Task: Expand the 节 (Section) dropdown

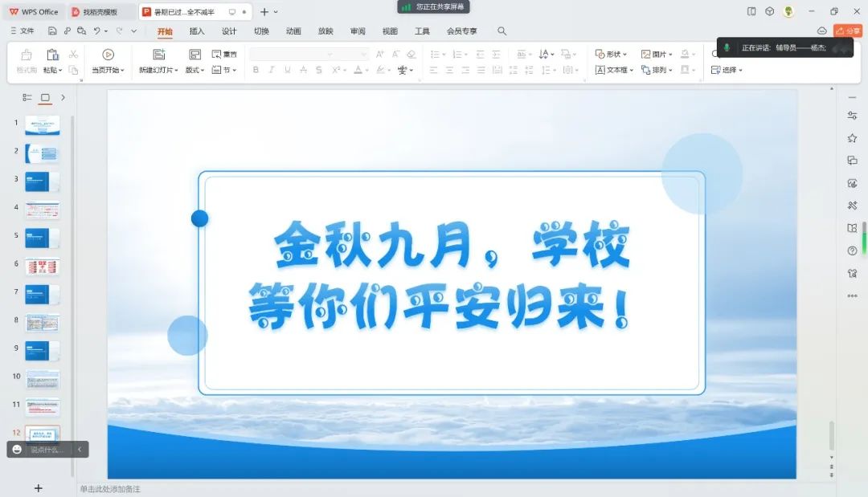Action: 224,70
